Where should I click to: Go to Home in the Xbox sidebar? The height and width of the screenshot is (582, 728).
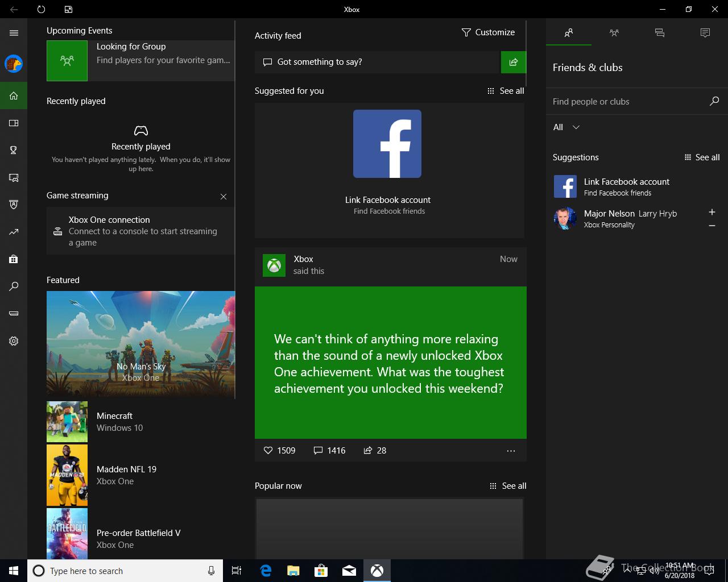14,95
